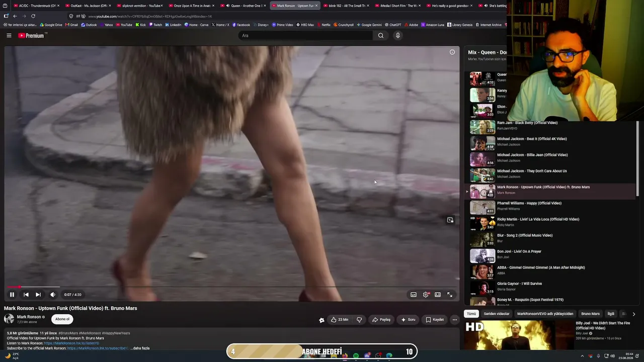
Task: Show more filter chips with the right chevron
Action: [x=633, y=314]
